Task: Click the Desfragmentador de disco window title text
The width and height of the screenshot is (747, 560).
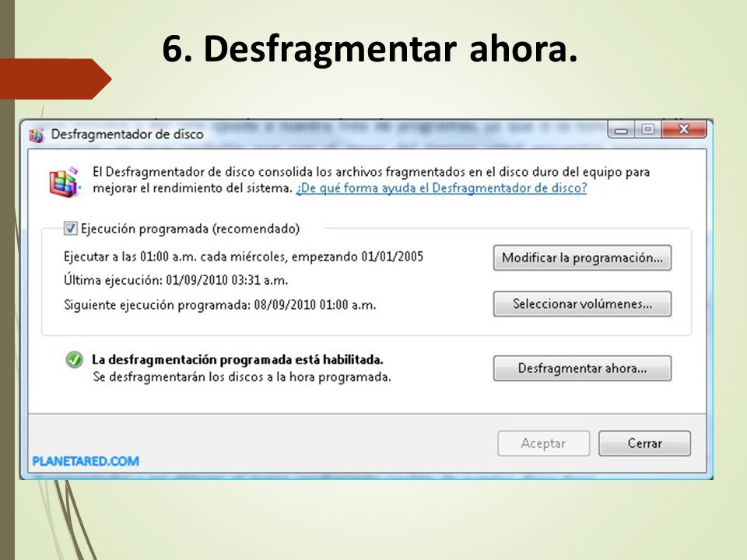Action: [127, 135]
